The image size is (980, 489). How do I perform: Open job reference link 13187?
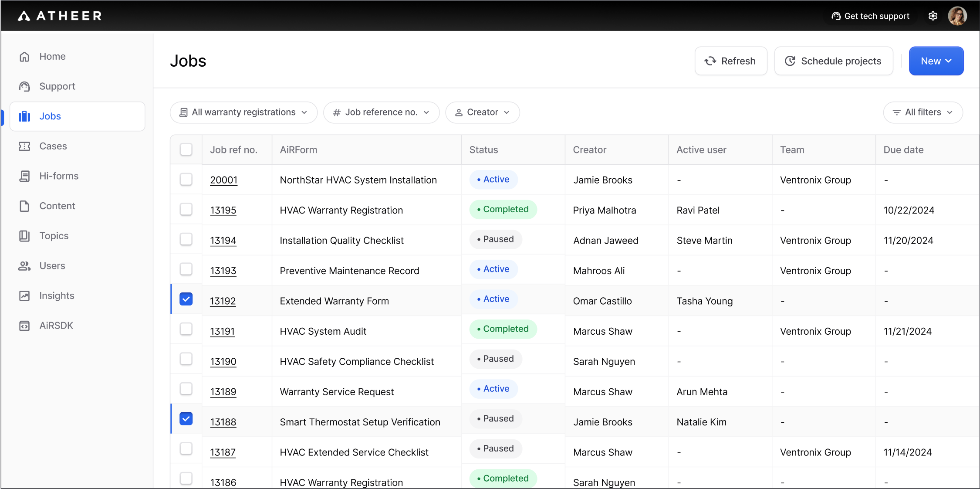pyautogui.click(x=223, y=452)
